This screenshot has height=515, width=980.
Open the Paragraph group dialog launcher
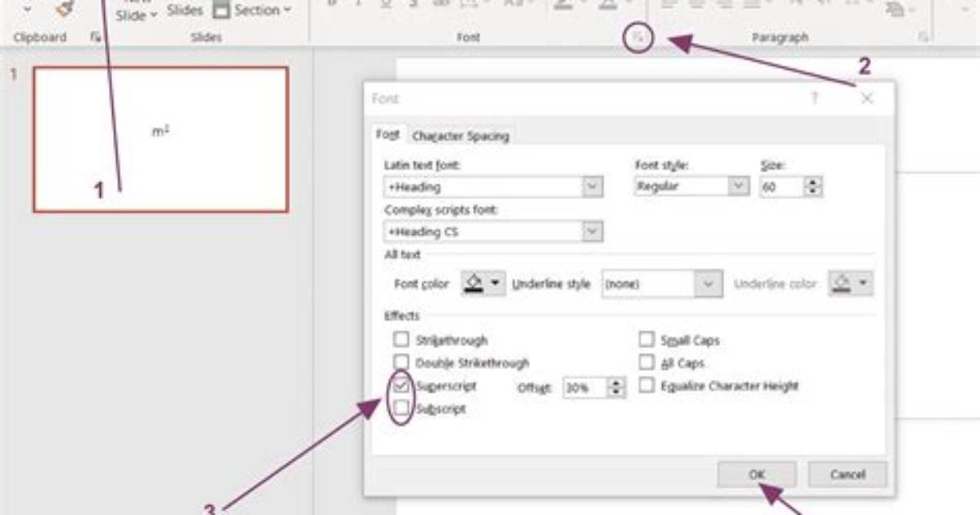click(x=923, y=38)
